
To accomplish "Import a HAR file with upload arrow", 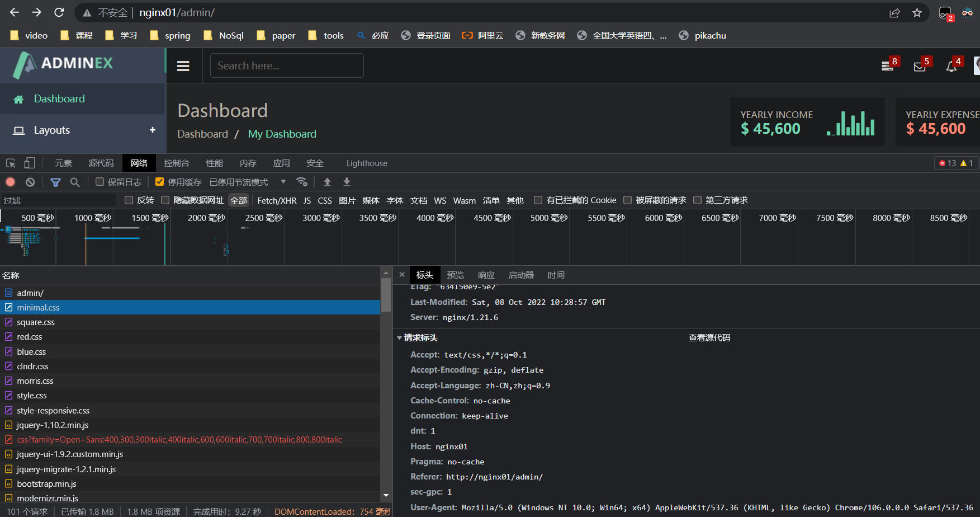I will [x=328, y=182].
